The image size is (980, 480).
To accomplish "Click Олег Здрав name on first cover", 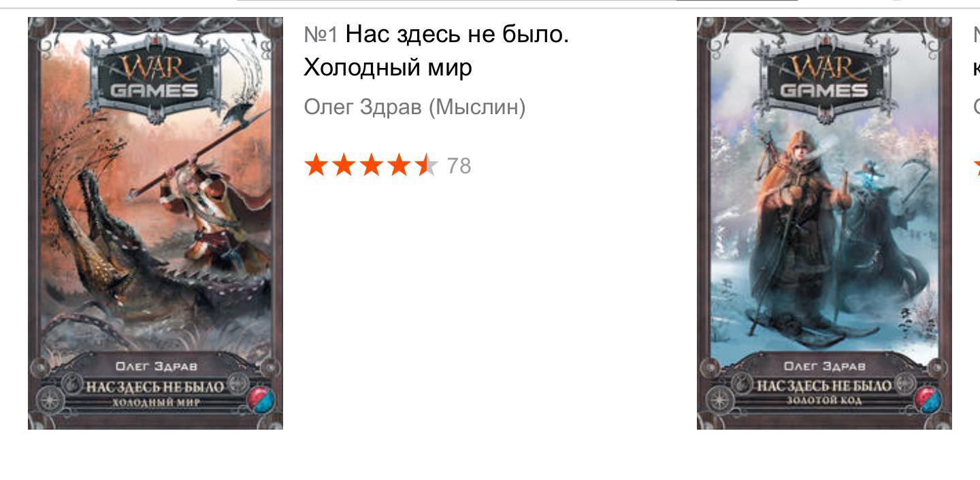I will click(157, 366).
